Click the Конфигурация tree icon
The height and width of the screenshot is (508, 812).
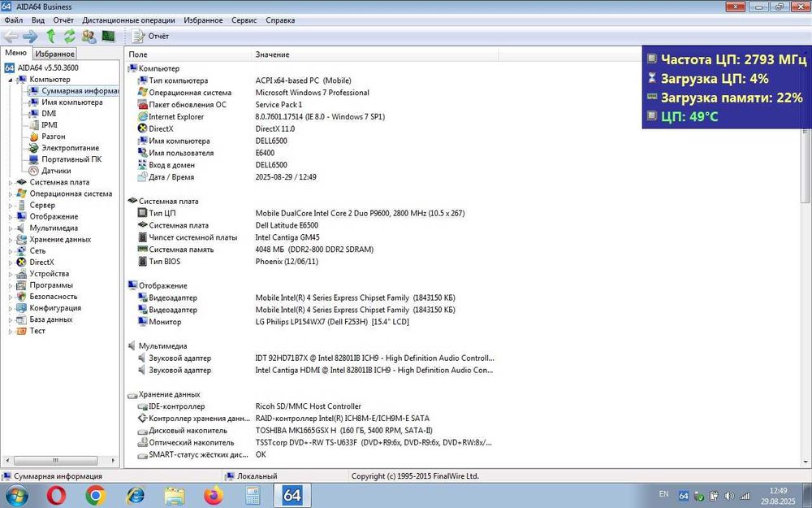pyautogui.click(x=21, y=308)
